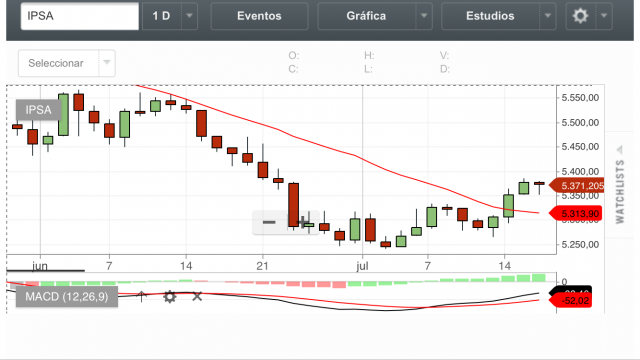Select the 1 D timeframe button

161,16
